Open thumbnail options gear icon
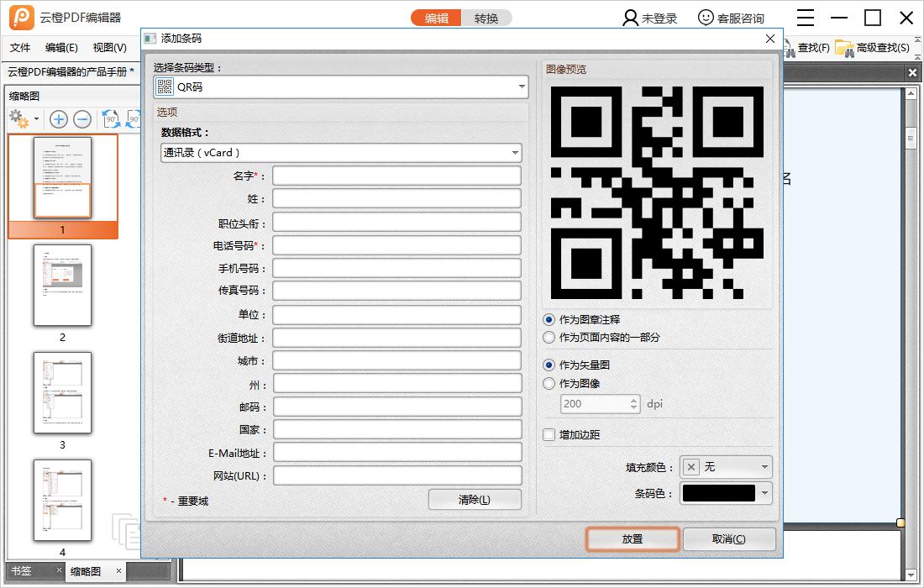 tap(18, 119)
